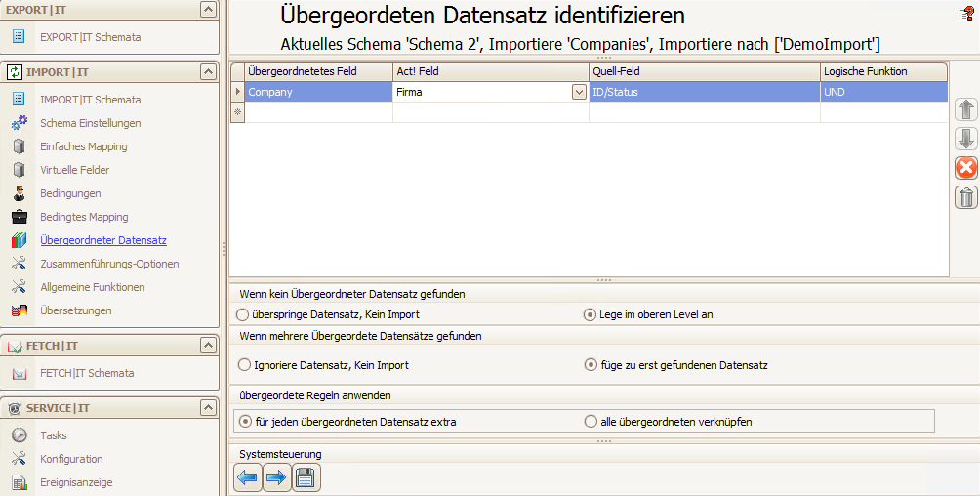The image size is (980, 496).
Task: Open Bedingtes Mapping
Action: [x=84, y=217]
